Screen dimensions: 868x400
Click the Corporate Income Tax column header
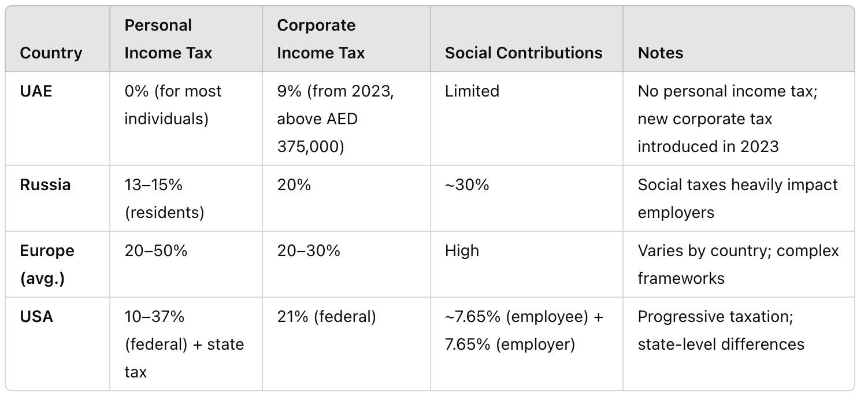click(x=321, y=39)
